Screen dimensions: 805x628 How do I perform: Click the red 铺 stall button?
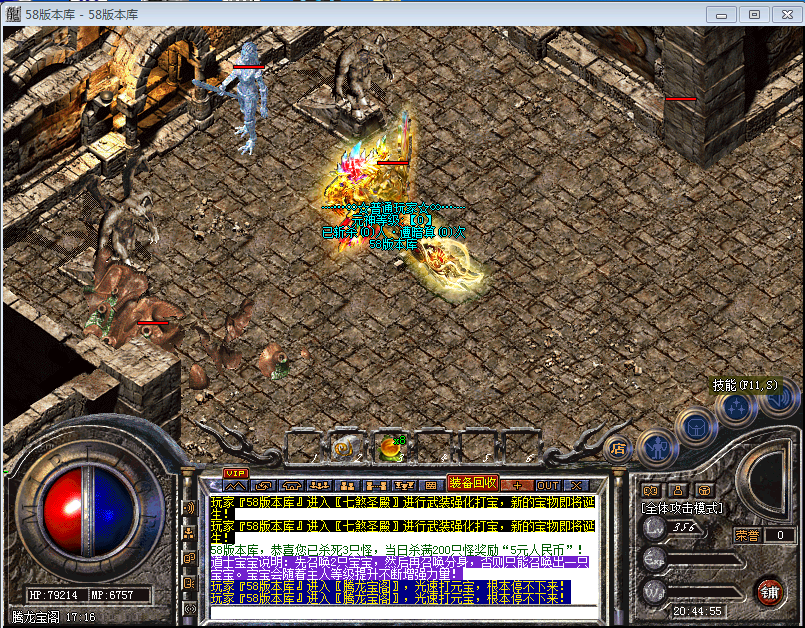(769, 593)
